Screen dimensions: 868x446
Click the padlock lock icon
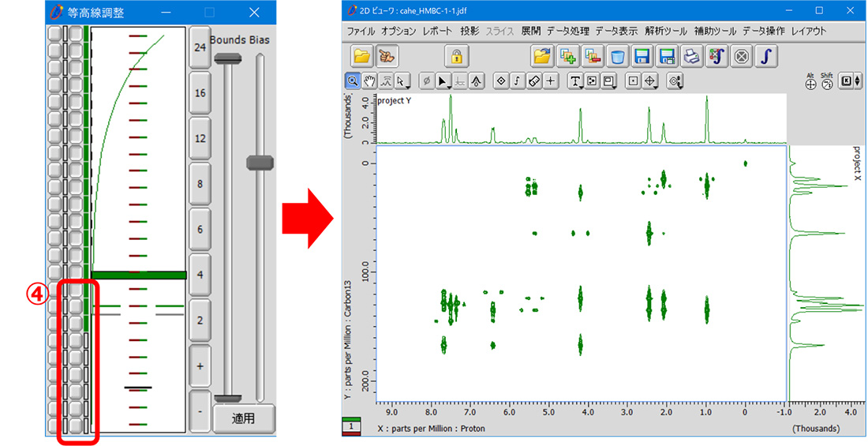[x=457, y=57]
